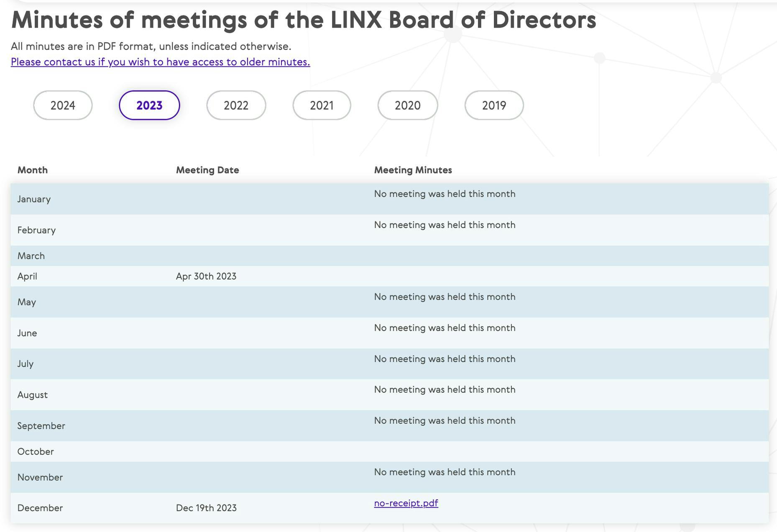
Task: Open the 2021 minutes tab
Action: coord(322,105)
